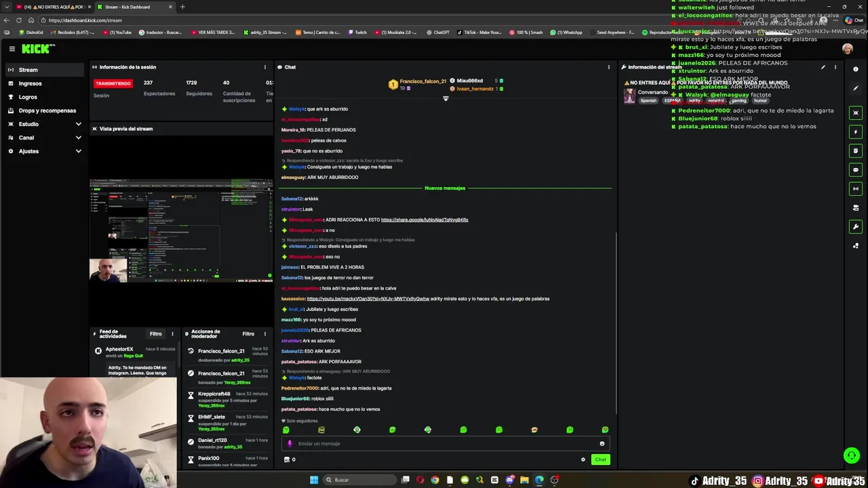
Task: Type in the Enviar un mensaje chat field
Action: (444, 443)
